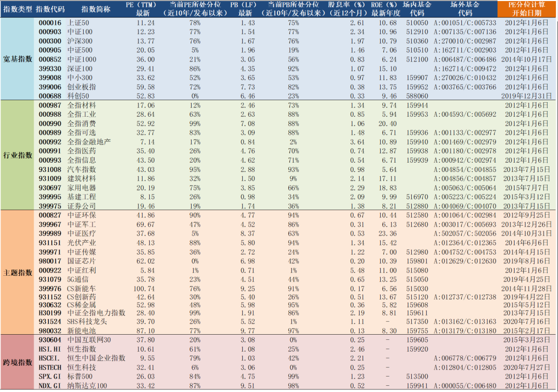This screenshot has width=558, height=392.
Task: Click index code 000903
Action: point(50,32)
